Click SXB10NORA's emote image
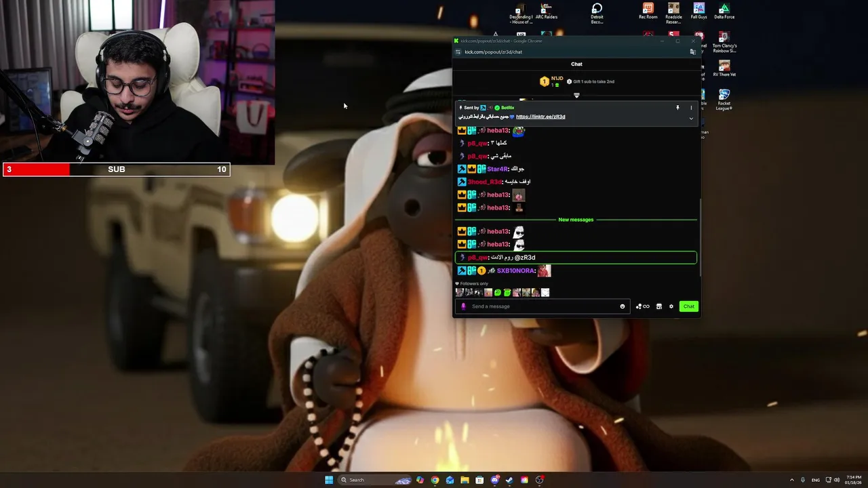The height and width of the screenshot is (488, 868). click(x=544, y=271)
